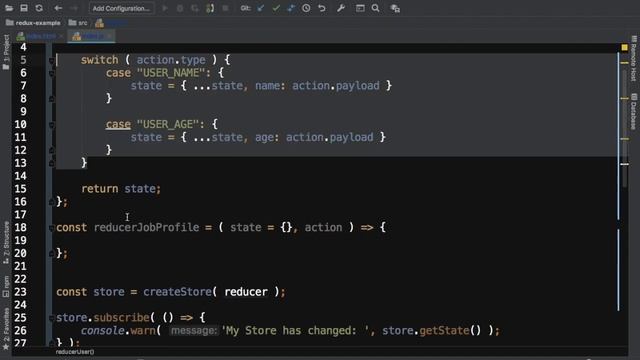The image size is (640, 360).
Task: Click the "USER_AGE" string on line 10
Action: [168, 124]
